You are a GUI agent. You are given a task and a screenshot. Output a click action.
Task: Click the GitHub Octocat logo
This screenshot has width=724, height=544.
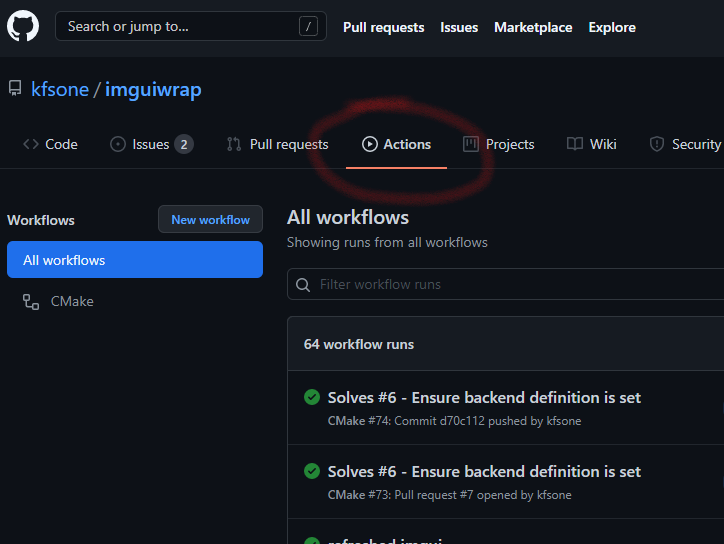click(23, 26)
